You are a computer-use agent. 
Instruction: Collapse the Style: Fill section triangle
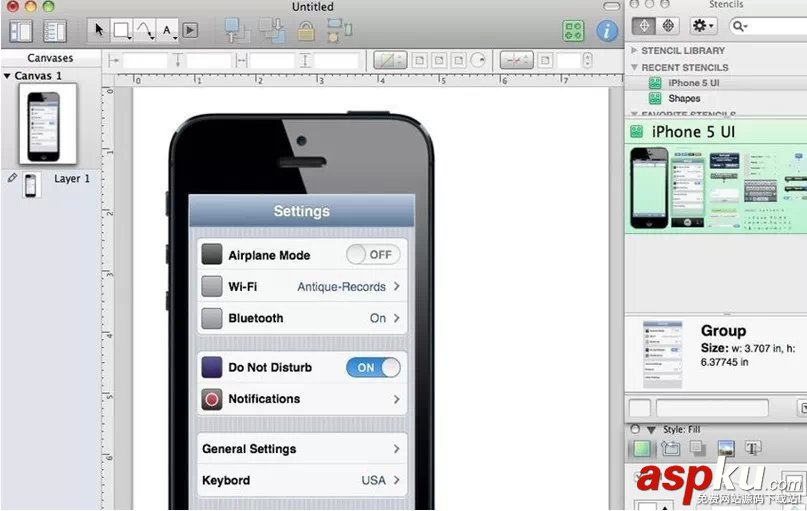tap(652, 429)
